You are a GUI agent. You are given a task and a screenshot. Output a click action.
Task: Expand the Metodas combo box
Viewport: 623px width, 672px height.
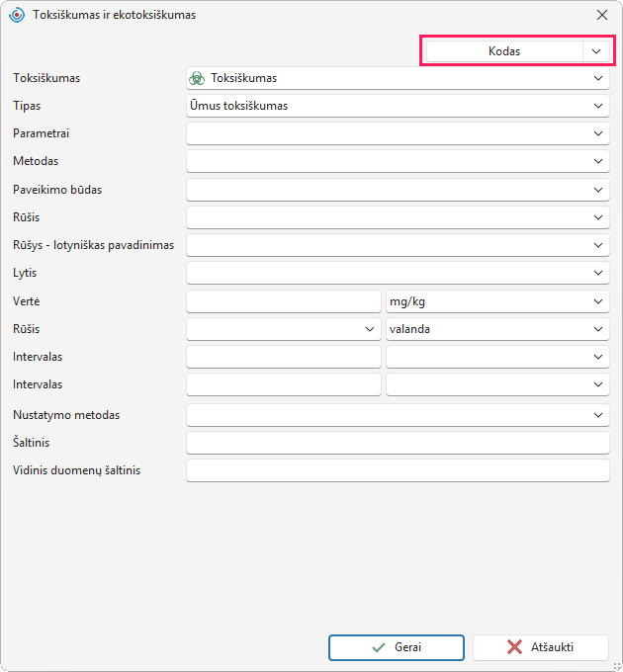tap(398, 161)
